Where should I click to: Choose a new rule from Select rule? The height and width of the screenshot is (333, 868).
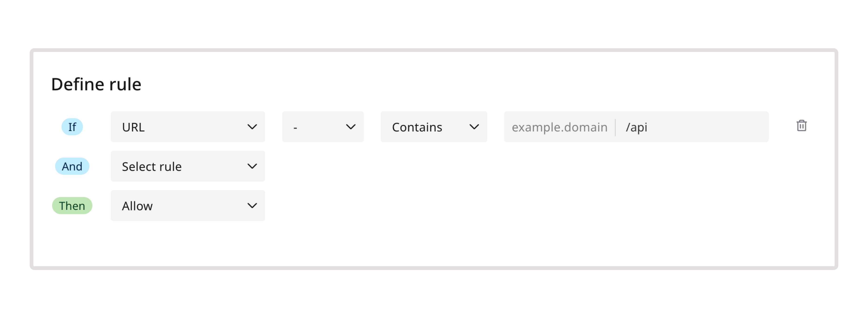pos(187,166)
